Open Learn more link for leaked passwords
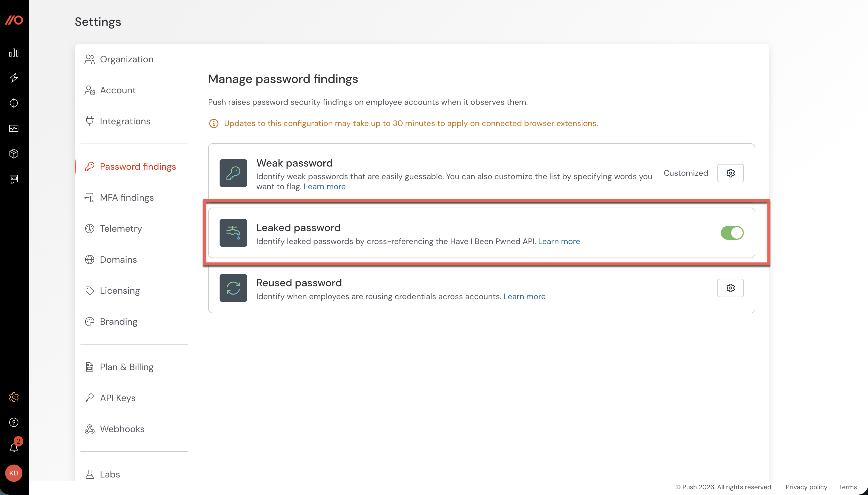Screen dimensions: 868x495 [559, 241]
